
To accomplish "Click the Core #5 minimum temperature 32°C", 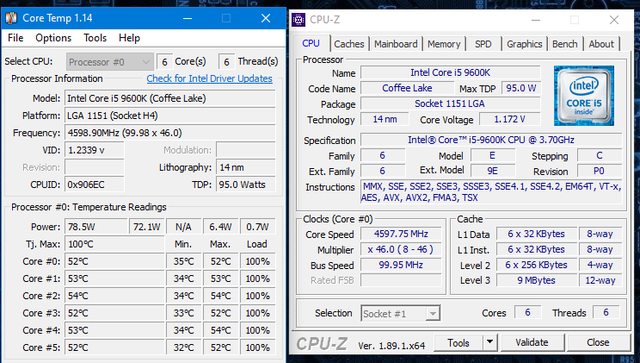I will coord(184,347).
